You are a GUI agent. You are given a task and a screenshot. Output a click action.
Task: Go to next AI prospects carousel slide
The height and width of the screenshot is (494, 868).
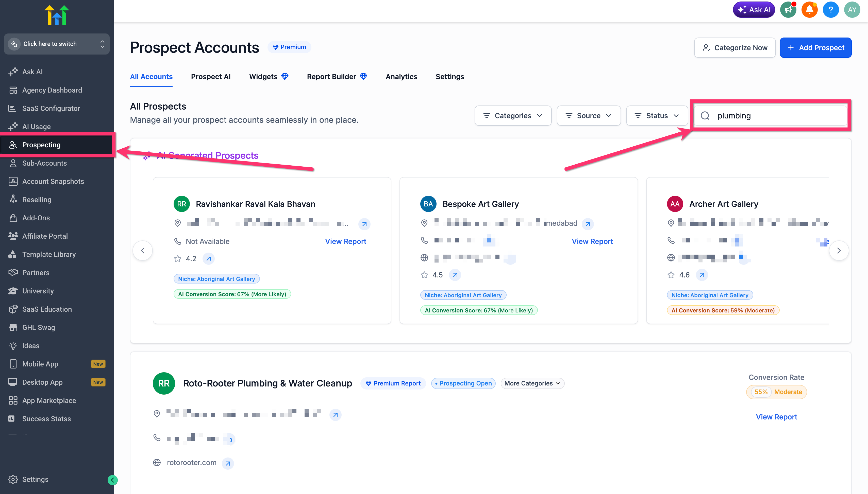point(839,250)
